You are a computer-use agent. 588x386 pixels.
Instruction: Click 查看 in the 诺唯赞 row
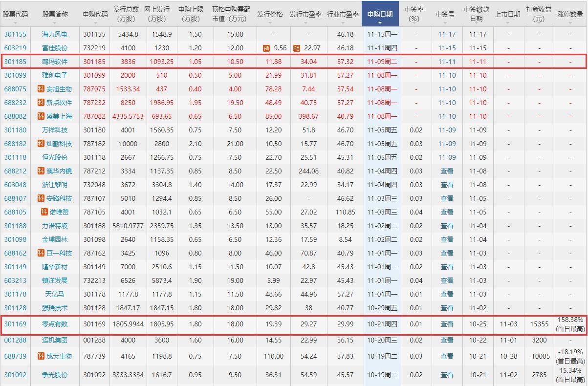[447, 212]
